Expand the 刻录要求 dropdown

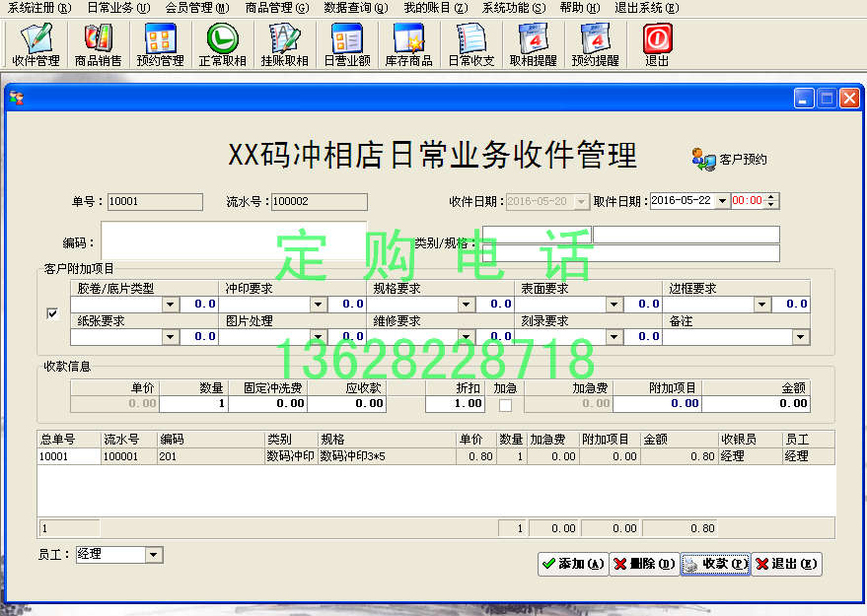coord(614,337)
